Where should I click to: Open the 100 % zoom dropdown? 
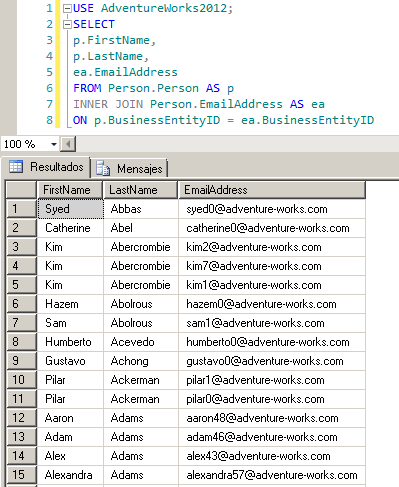(x=53, y=144)
